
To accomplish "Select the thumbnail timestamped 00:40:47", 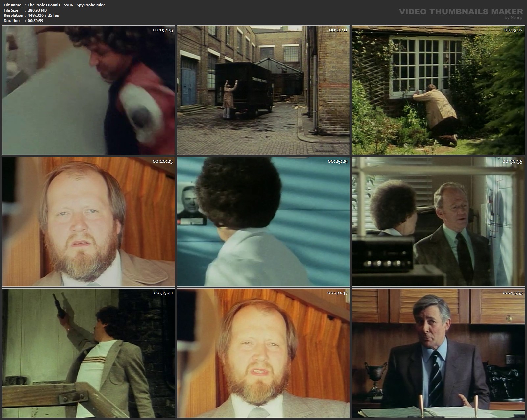I will [263, 353].
